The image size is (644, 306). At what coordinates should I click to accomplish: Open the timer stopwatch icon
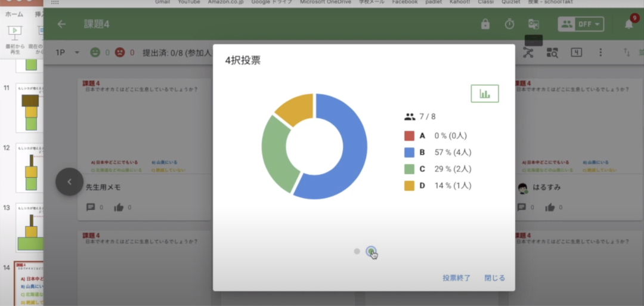click(x=509, y=24)
